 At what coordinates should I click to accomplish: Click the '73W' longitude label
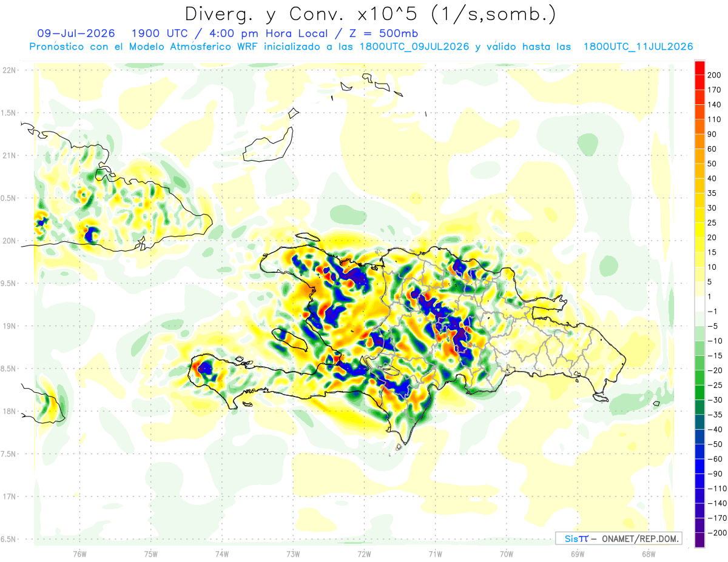(293, 554)
